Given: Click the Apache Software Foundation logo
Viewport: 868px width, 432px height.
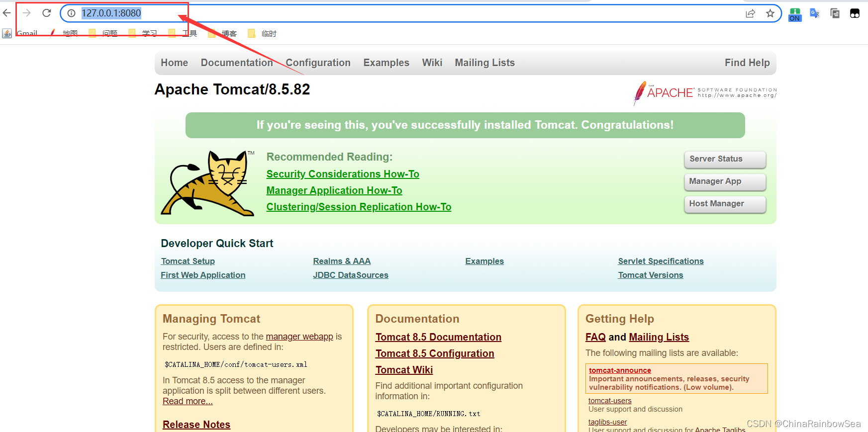Looking at the screenshot, I should (704, 93).
